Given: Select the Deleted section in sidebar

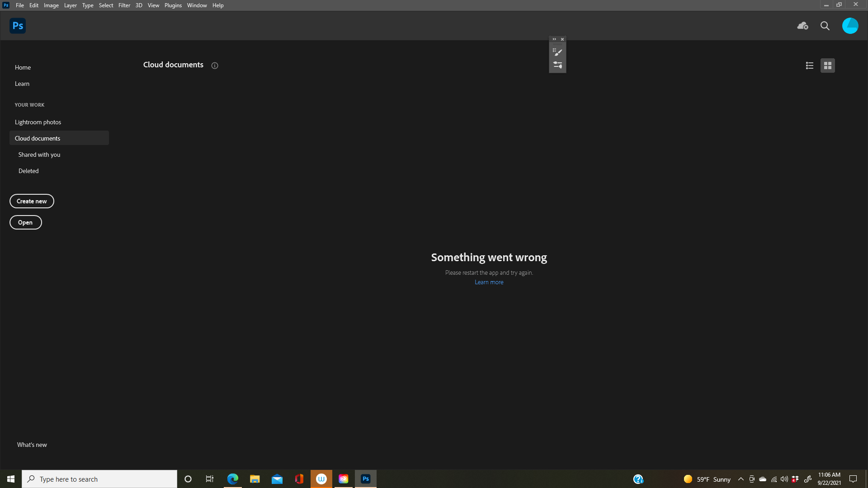Looking at the screenshot, I should pyautogui.click(x=28, y=170).
